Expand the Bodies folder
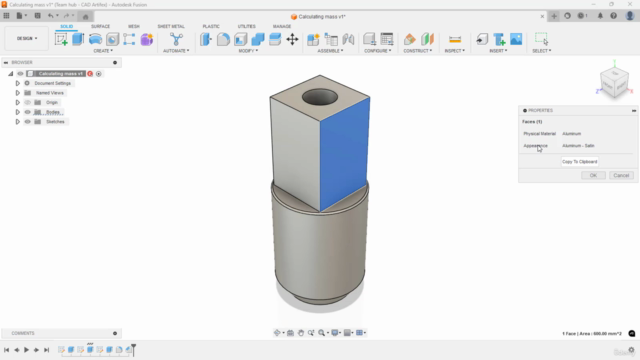The image size is (640, 360). coord(18,112)
